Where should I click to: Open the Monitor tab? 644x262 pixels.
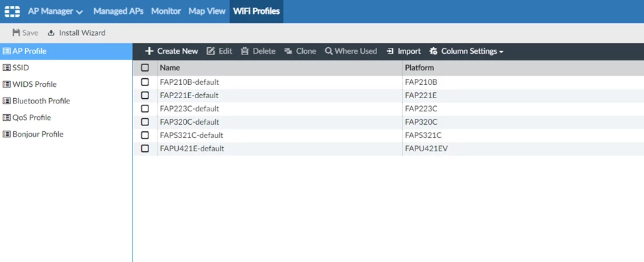click(166, 11)
